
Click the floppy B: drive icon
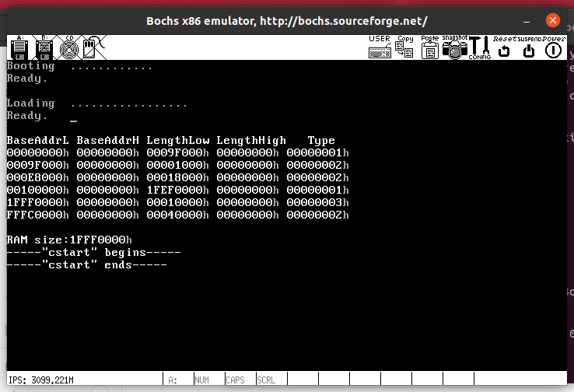44,47
